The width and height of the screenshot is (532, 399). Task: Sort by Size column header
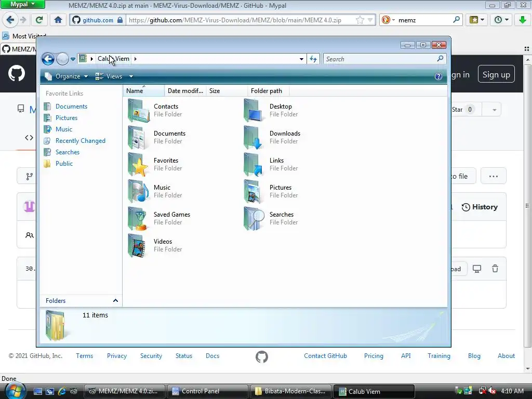227,90
